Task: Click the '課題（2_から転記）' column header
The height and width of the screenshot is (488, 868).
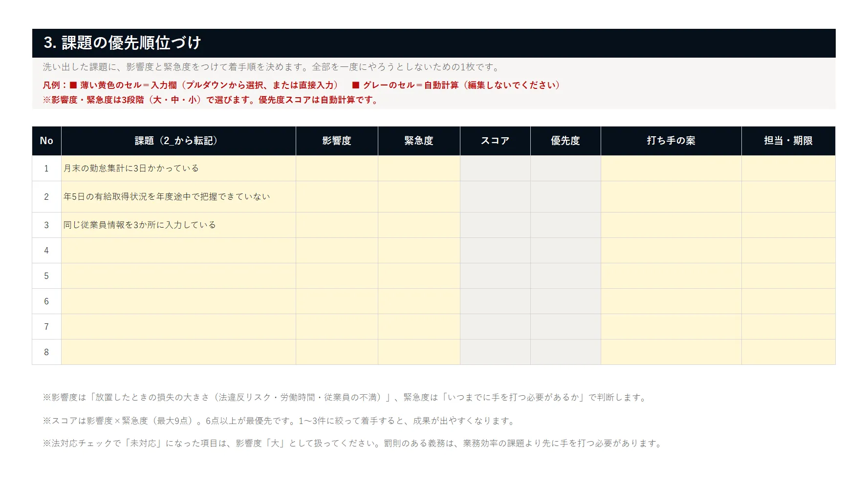Action: click(178, 141)
